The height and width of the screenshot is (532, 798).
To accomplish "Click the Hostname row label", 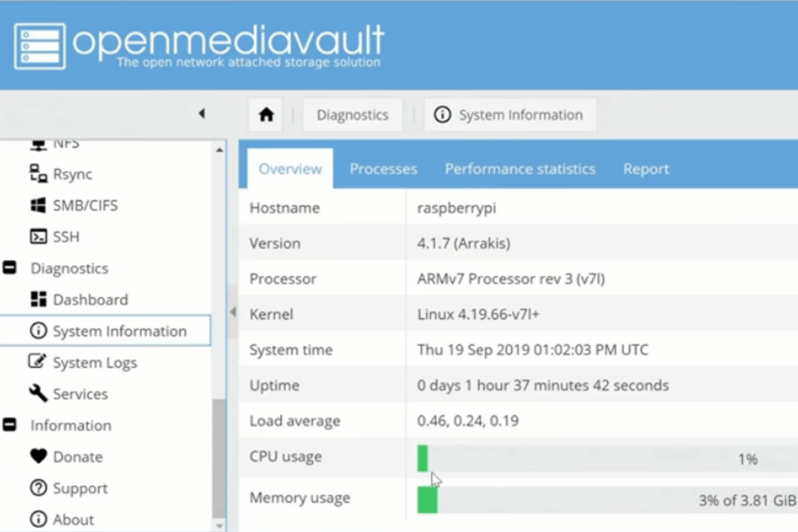I will tap(284, 208).
